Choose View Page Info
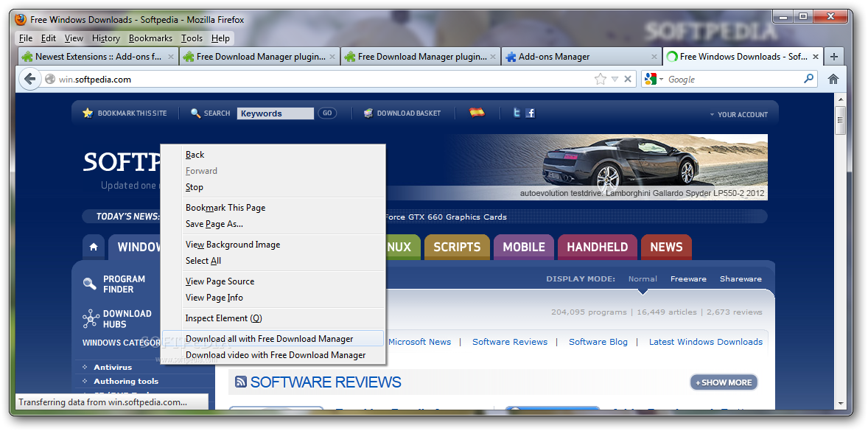This screenshot has width=868, height=431. (x=273, y=297)
